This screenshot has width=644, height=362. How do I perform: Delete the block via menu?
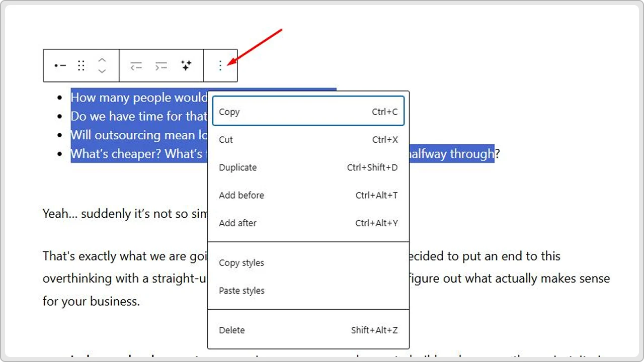coord(308,330)
